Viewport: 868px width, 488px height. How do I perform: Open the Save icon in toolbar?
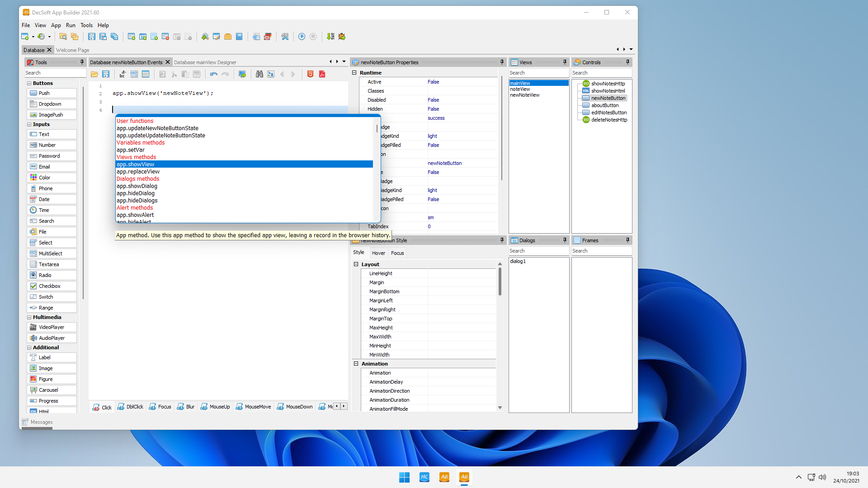point(90,37)
